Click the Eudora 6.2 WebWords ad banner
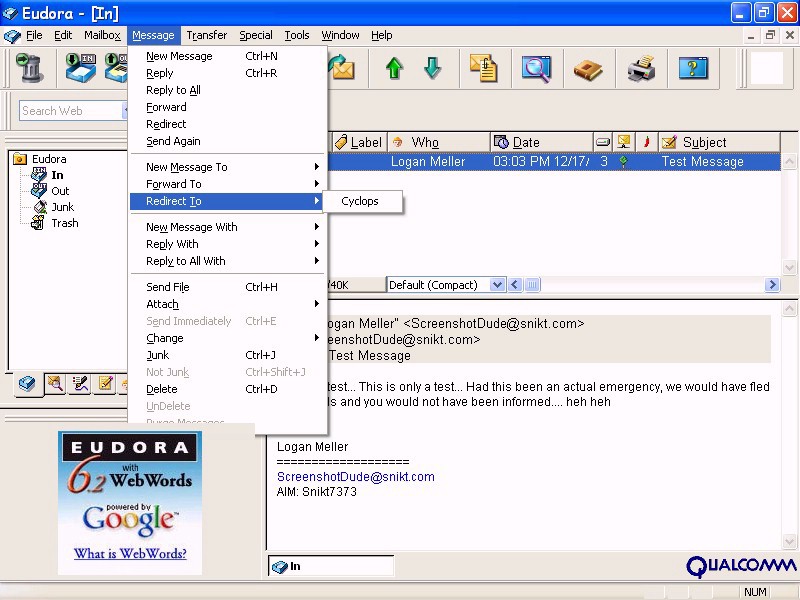 pyautogui.click(x=130, y=503)
